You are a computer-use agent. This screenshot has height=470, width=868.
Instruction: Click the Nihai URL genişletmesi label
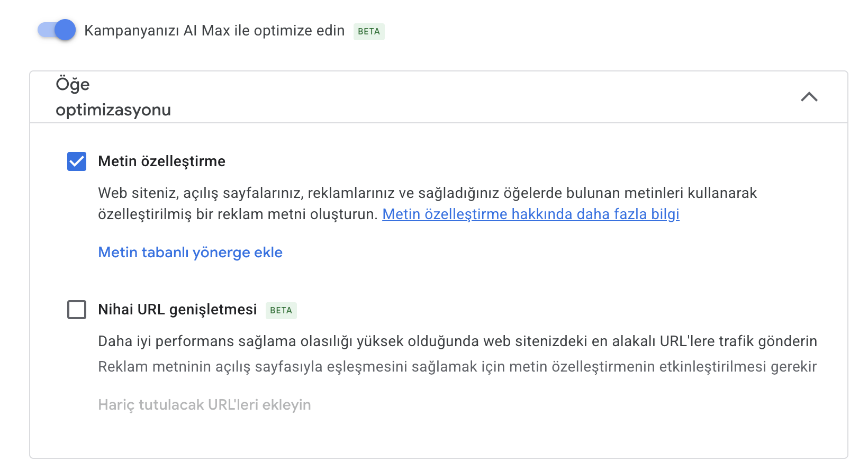pyautogui.click(x=178, y=310)
